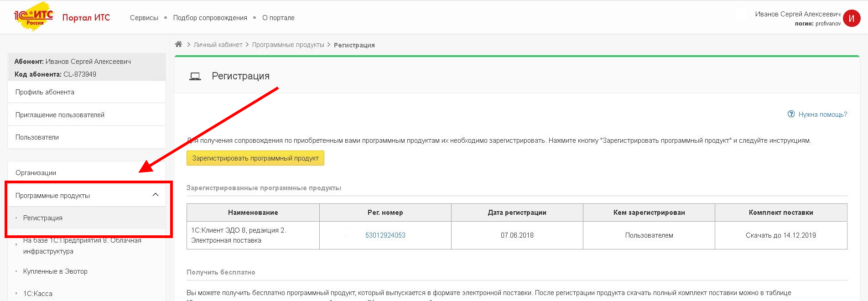Click the help question mark icon
Image resolution: width=868 pixels, height=301 pixels.
click(x=791, y=114)
